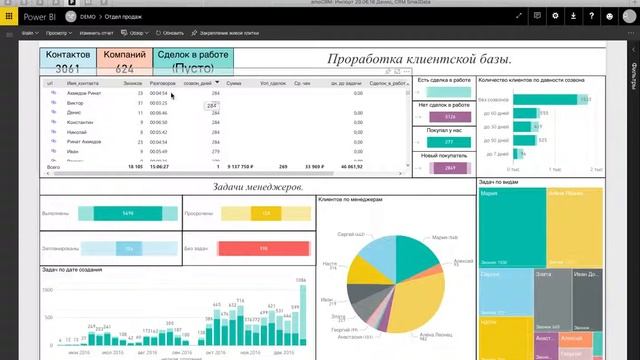Click the link icon in the Денис row

(x=53, y=112)
